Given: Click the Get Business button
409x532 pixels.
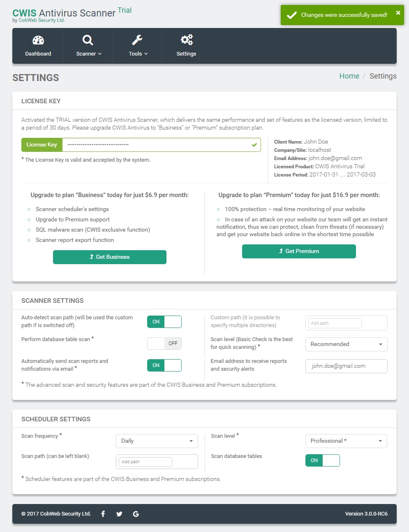Looking at the screenshot, I should [x=110, y=257].
